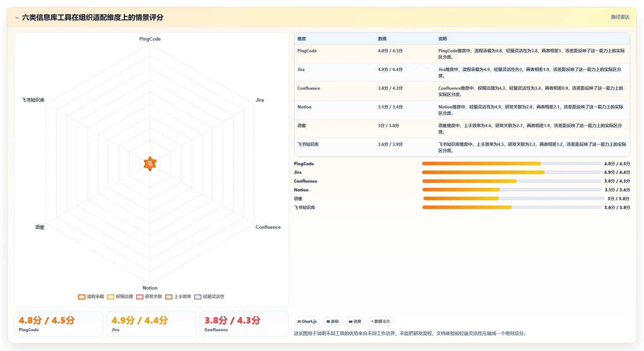Click the 飞书知识库 axis label on radar

(33, 100)
